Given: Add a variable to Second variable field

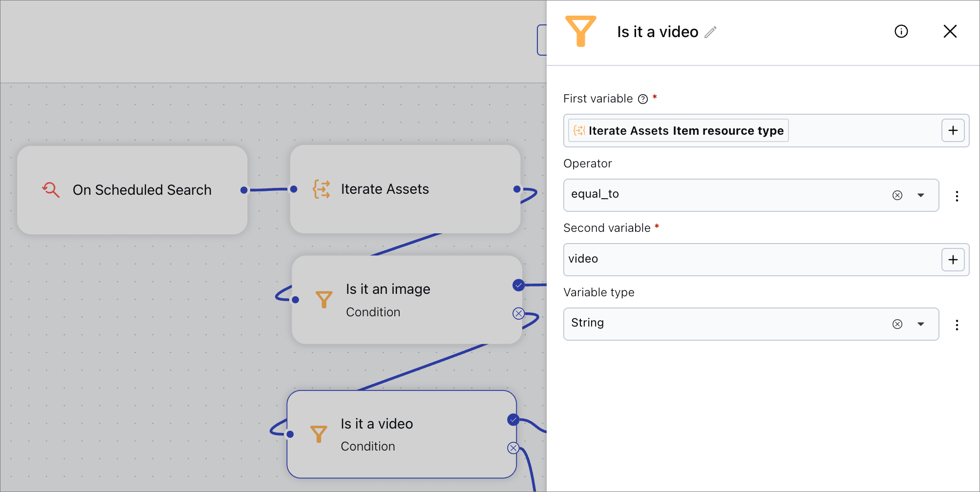Looking at the screenshot, I should (x=953, y=260).
